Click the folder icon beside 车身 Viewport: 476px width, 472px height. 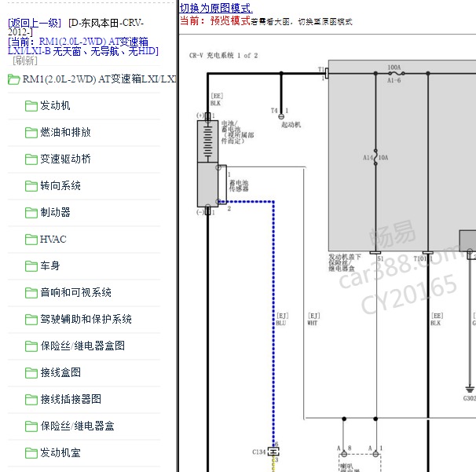(31, 266)
